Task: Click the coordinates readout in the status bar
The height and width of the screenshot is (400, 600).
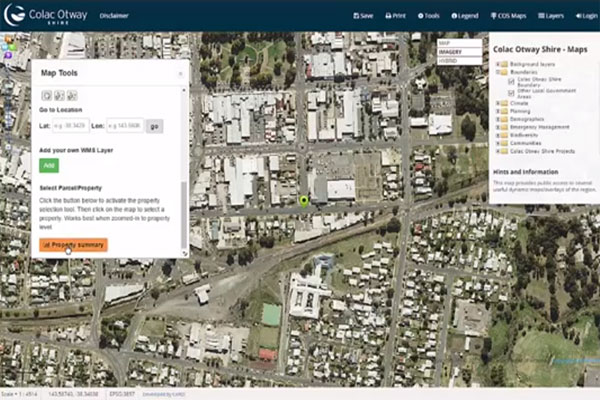Action: pos(73,393)
